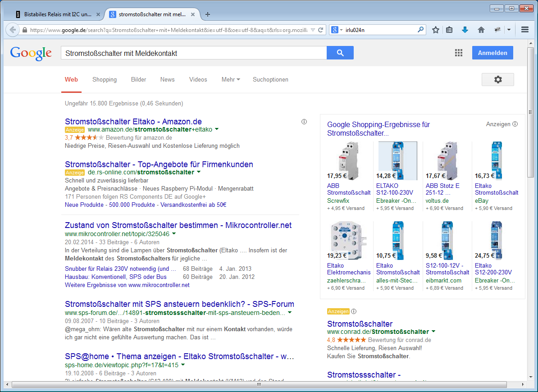Go to the home page icon
Image resolution: width=538 pixels, height=392 pixels.
(x=481, y=30)
